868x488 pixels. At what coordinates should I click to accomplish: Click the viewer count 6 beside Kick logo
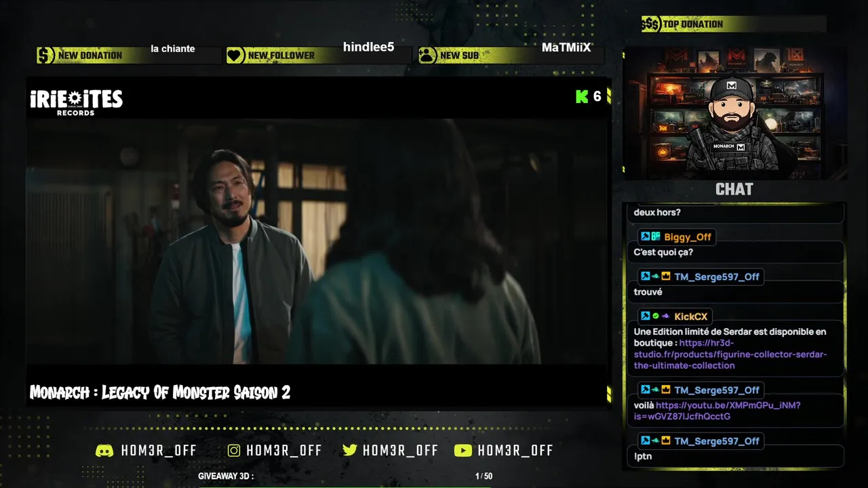597,96
